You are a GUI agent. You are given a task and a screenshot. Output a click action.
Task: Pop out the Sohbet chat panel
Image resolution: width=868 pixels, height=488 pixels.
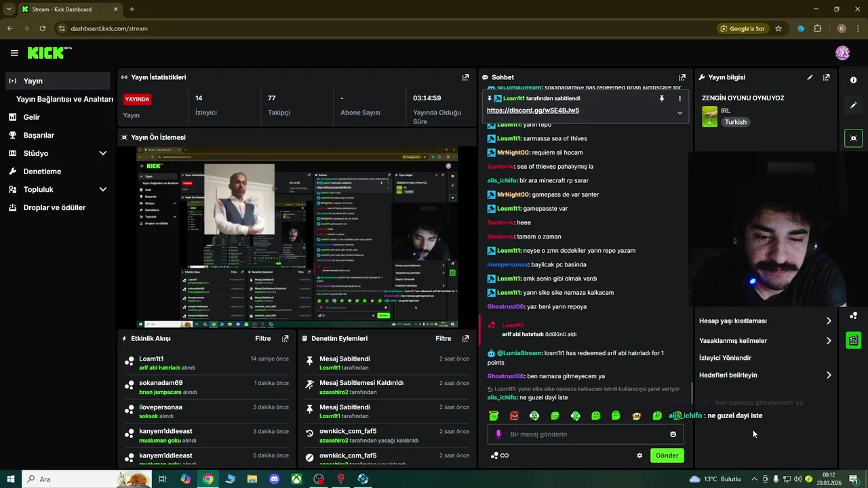coord(682,77)
